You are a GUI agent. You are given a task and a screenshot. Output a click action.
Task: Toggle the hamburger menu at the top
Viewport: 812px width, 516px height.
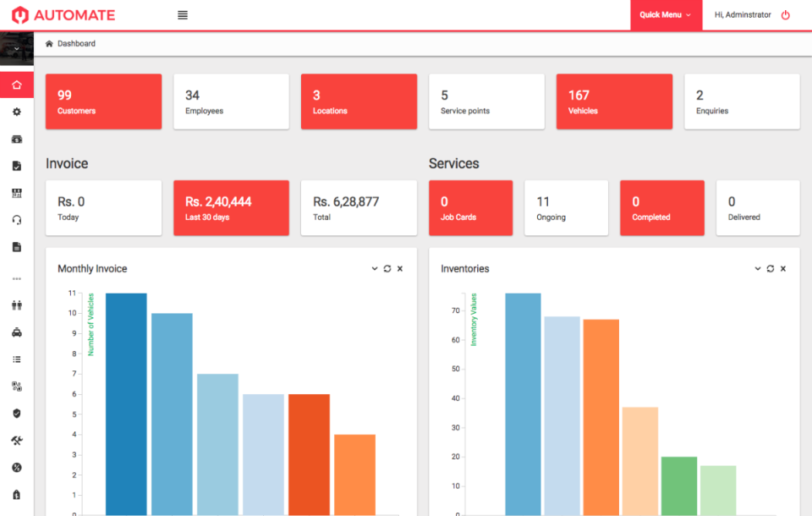point(183,14)
